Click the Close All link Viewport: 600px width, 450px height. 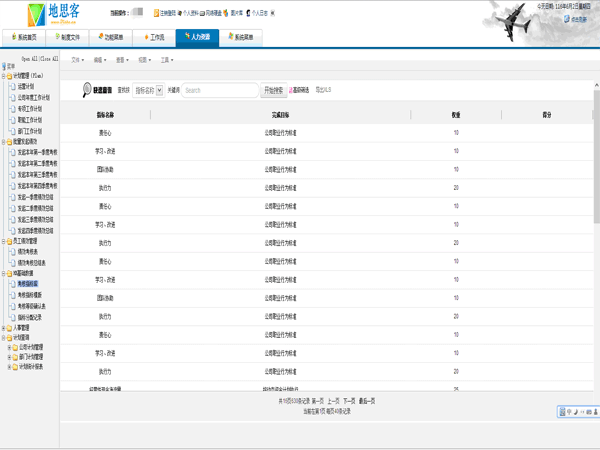[49, 59]
